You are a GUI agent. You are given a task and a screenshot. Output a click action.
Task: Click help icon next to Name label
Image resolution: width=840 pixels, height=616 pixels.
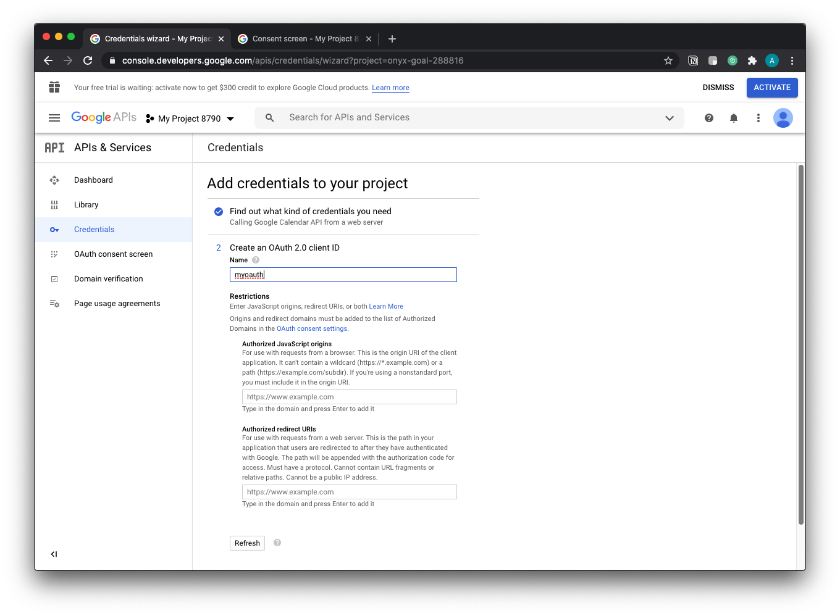click(256, 260)
